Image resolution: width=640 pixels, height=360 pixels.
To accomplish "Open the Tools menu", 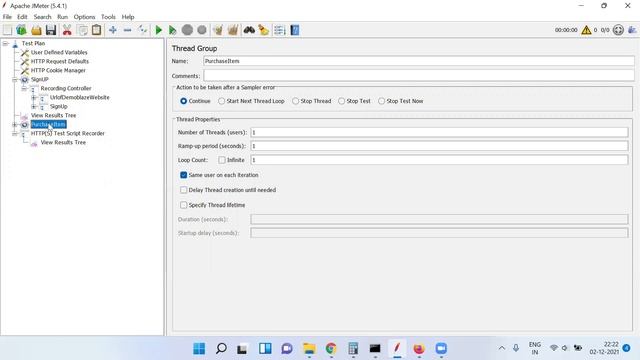I will 108,17.
